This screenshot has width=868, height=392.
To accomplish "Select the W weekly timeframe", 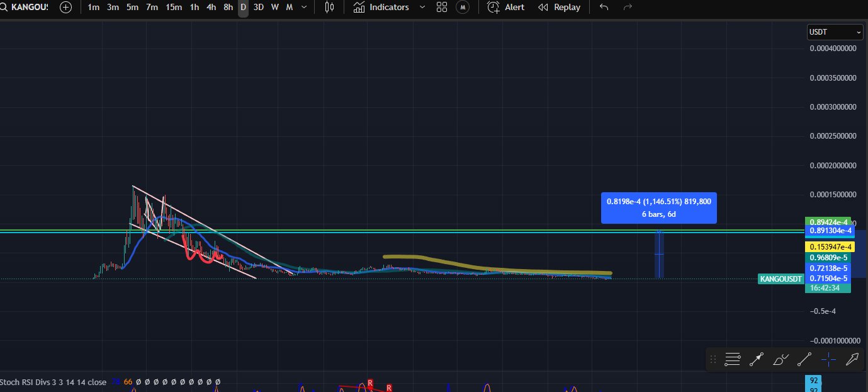I will coord(275,8).
